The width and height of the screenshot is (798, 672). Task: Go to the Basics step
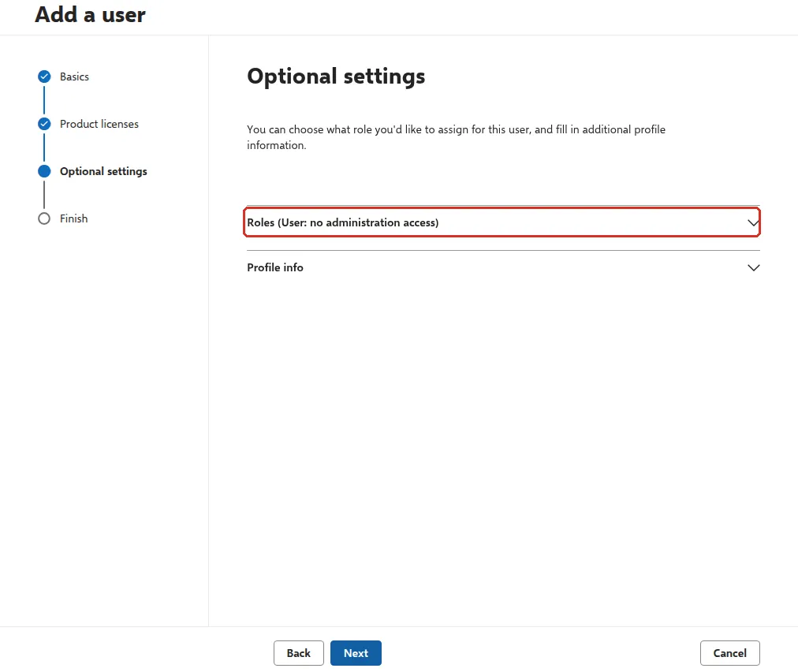pos(74,77)
